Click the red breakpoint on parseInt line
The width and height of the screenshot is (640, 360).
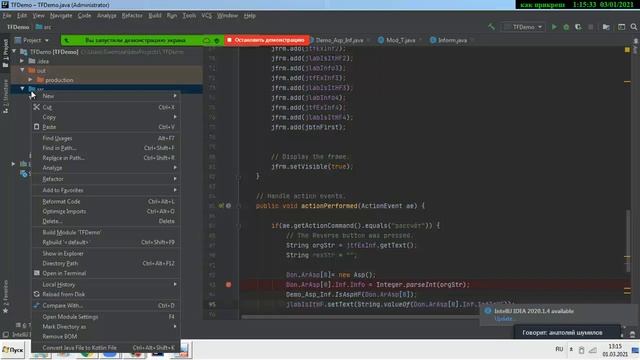(229, 284)
